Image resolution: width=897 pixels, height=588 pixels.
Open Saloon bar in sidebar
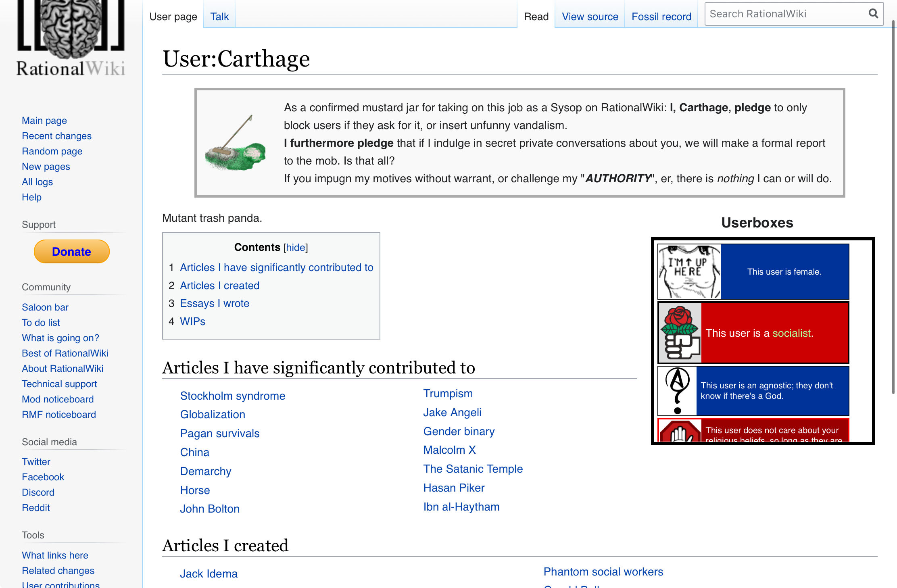click(45, 307)
